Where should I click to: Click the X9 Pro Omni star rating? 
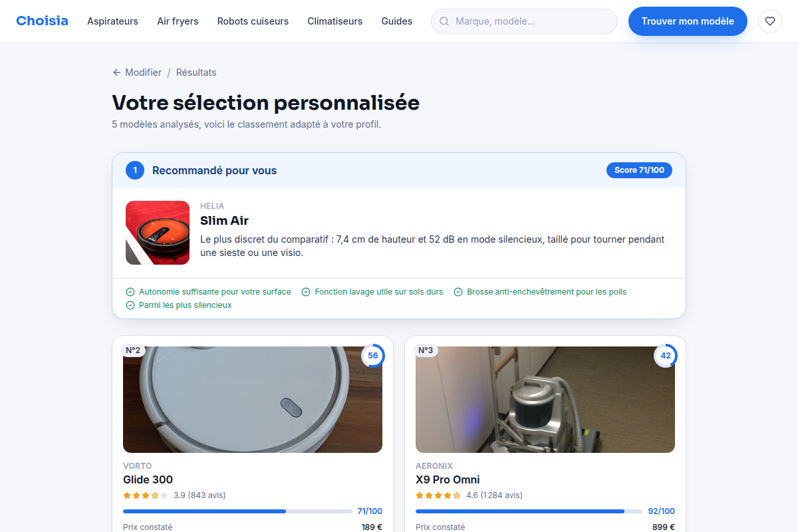(x=438, y=495)
